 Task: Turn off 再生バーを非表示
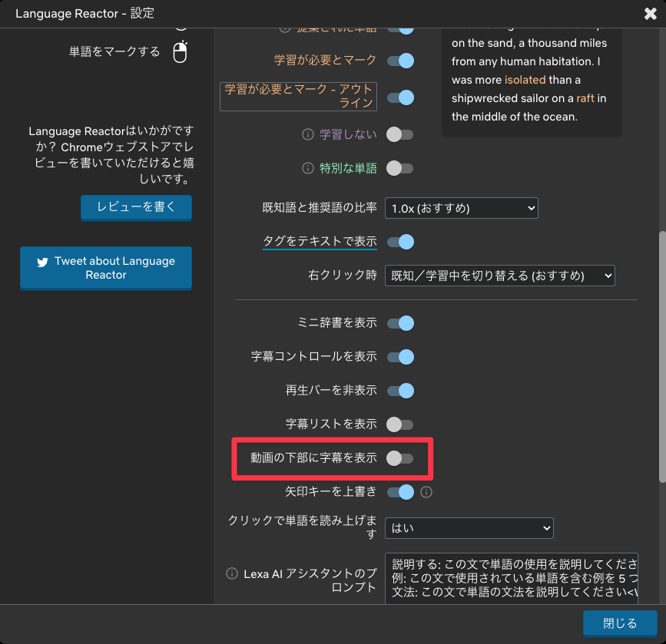click(400, 390)
